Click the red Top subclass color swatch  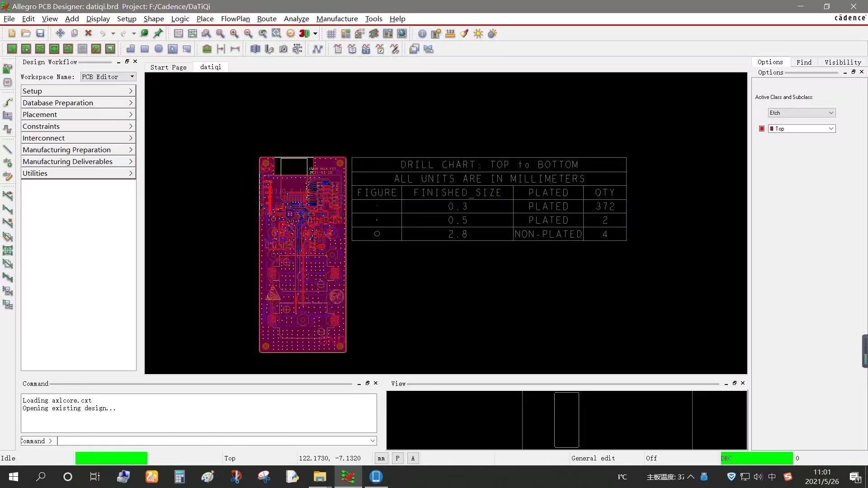click(x=762, y=129)
